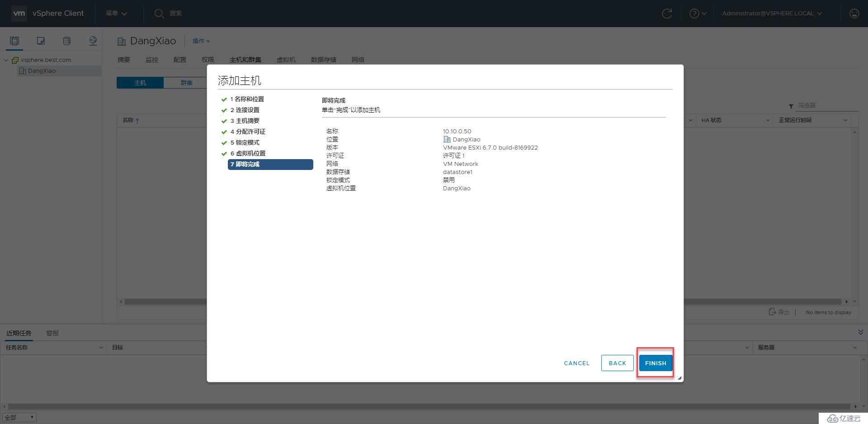
Task: Click the vSphere Client vm logo
Action: [19, 14]
